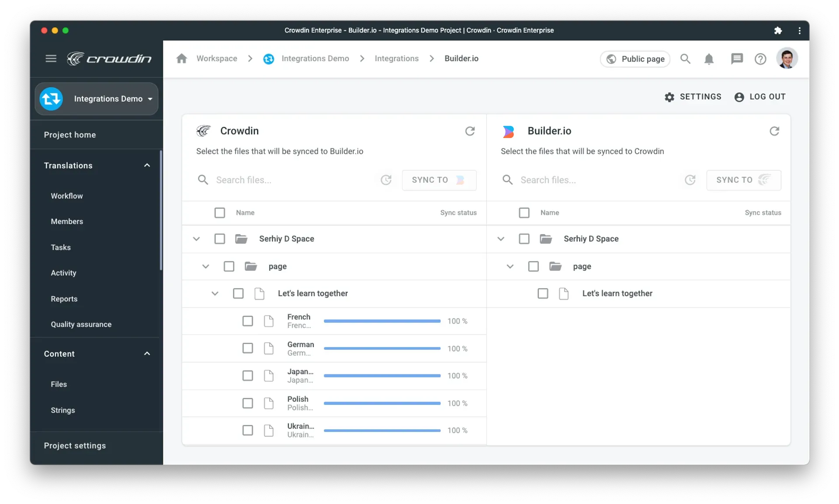
Task: Click the Serhiy D Space folder icon in the Builder.io panel
Action: pos(545,239)
